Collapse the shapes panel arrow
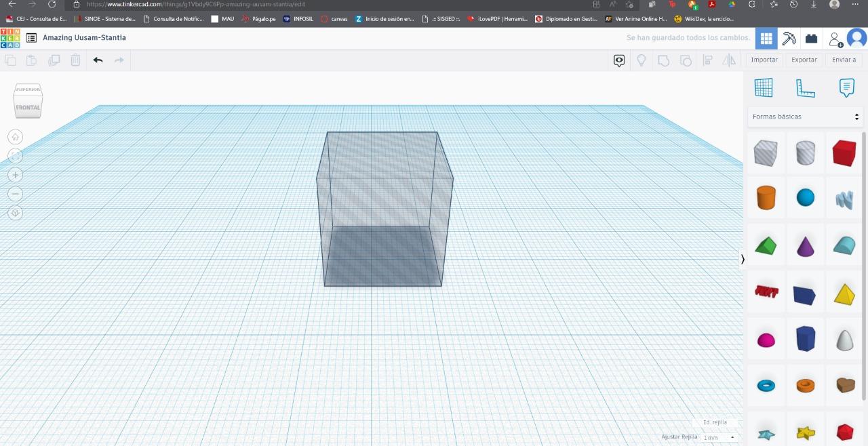 [743, 259]
